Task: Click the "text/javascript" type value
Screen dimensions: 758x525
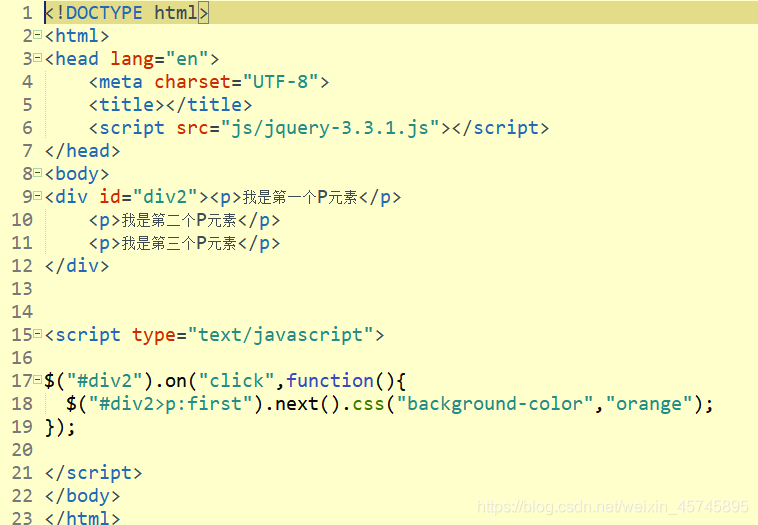Action: click(280, 335)
